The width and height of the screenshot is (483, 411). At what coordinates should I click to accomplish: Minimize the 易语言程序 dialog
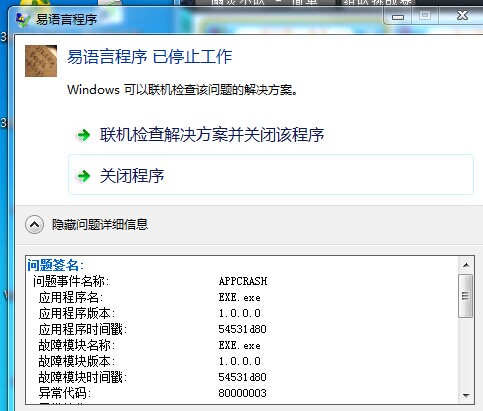pos(398,16)
